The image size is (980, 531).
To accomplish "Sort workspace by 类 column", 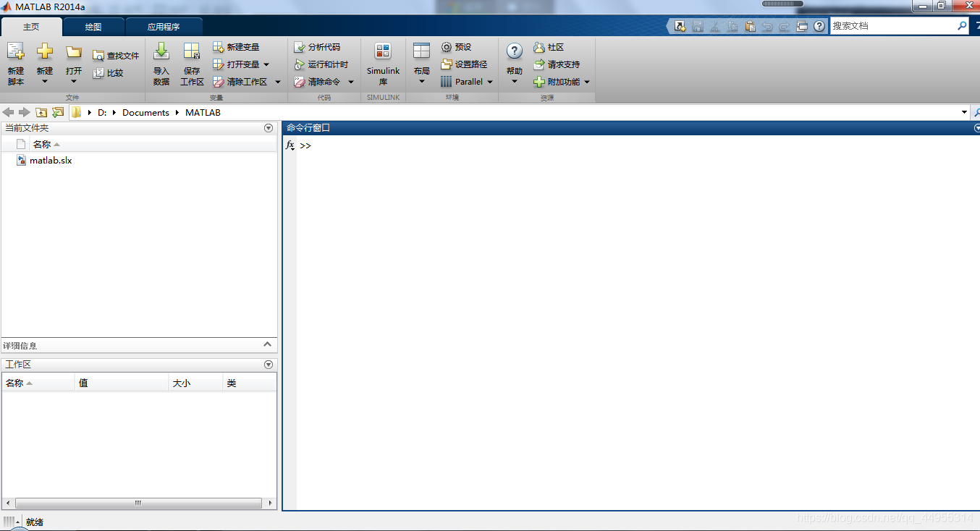I will click(x=249, y=383).
